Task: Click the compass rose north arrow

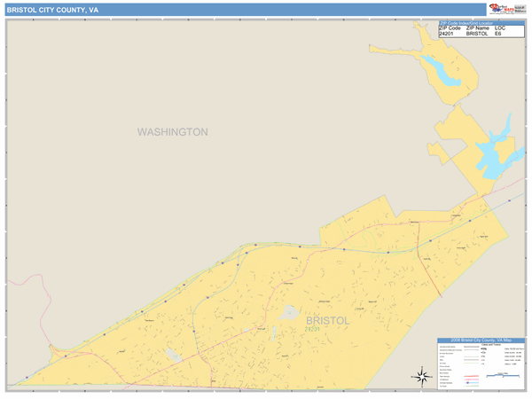Action: pos(422,377)
